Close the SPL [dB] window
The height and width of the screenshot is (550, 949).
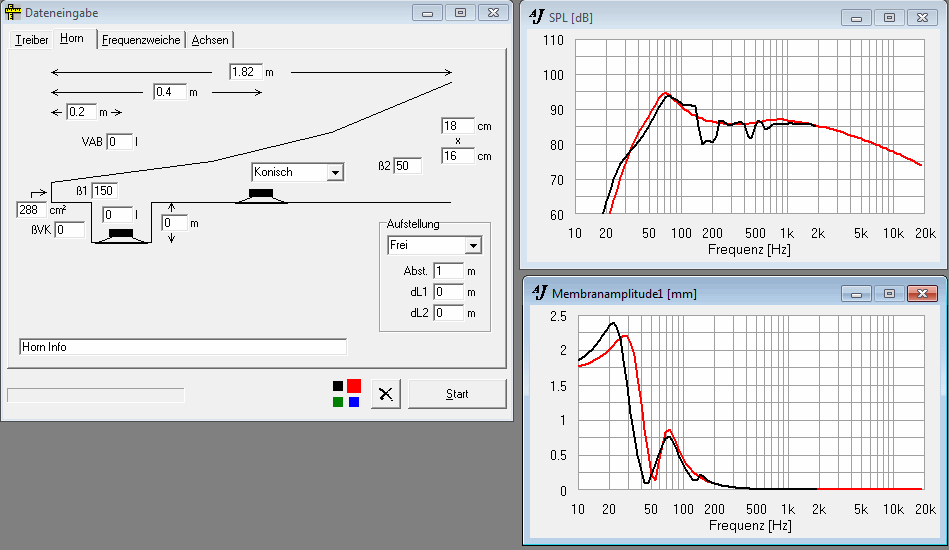(922, 18)
